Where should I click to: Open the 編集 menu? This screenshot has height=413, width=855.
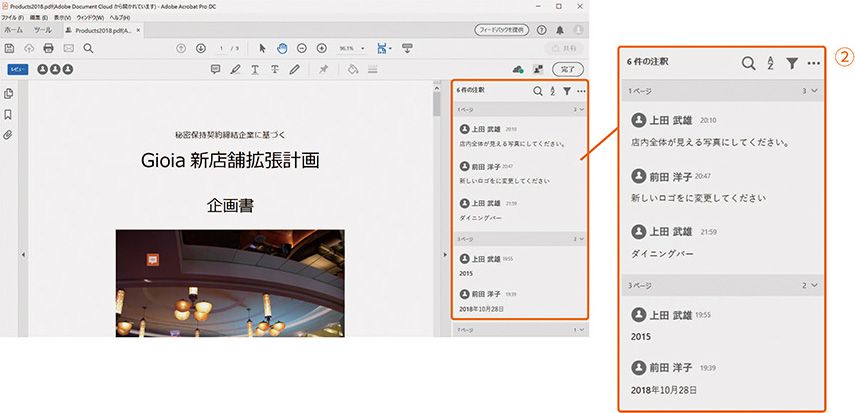point(38,18)
